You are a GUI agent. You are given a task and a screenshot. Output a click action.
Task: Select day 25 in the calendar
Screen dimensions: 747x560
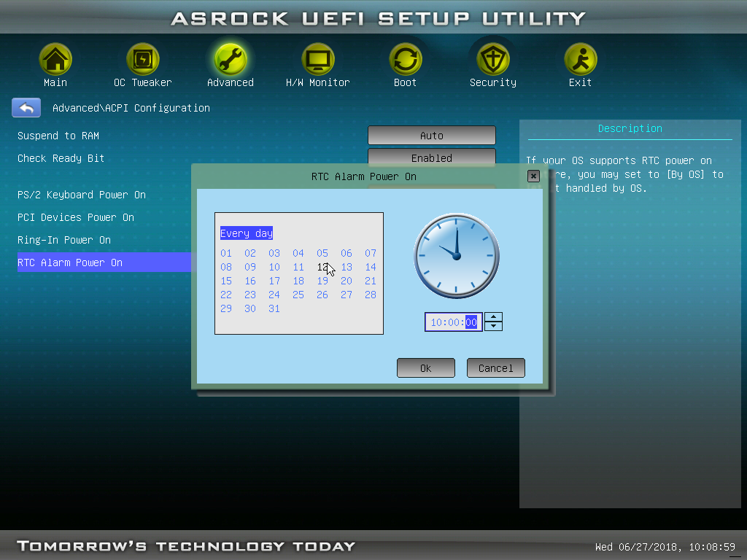pos(298,295)
